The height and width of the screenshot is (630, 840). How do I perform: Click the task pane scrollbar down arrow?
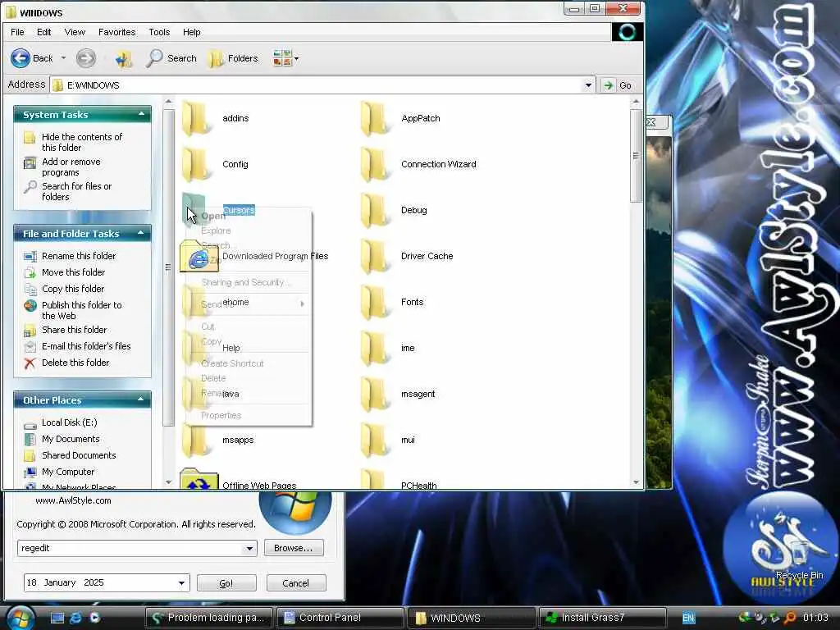pyautogui.click(x=168, y=482)
